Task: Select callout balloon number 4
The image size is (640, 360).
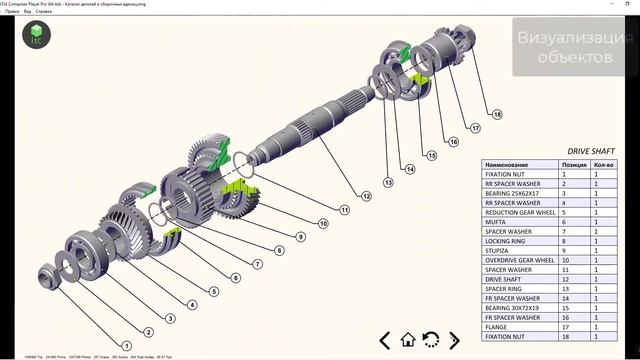Action: (x=192, y=305)
